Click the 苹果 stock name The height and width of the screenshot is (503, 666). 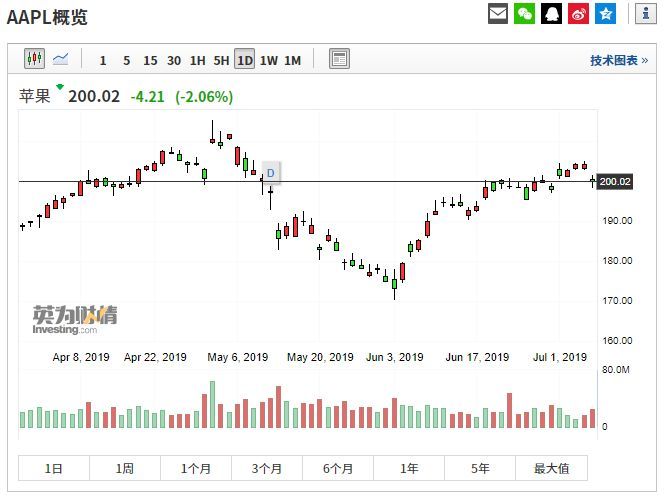(x=35, y=96)
